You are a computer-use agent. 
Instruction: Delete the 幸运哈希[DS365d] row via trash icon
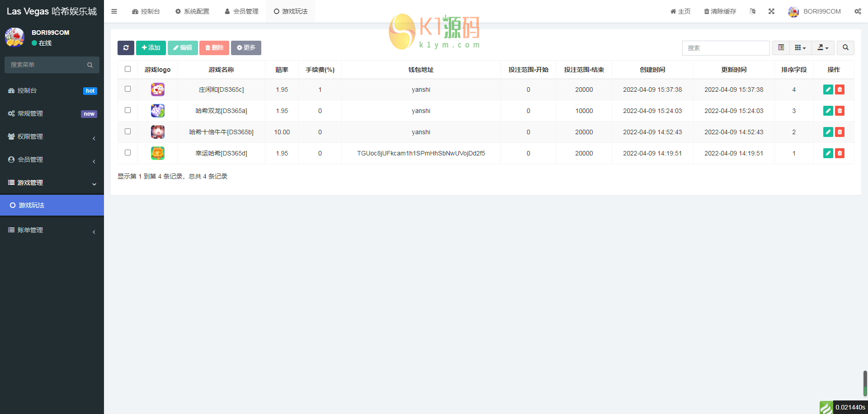point(840,153)
